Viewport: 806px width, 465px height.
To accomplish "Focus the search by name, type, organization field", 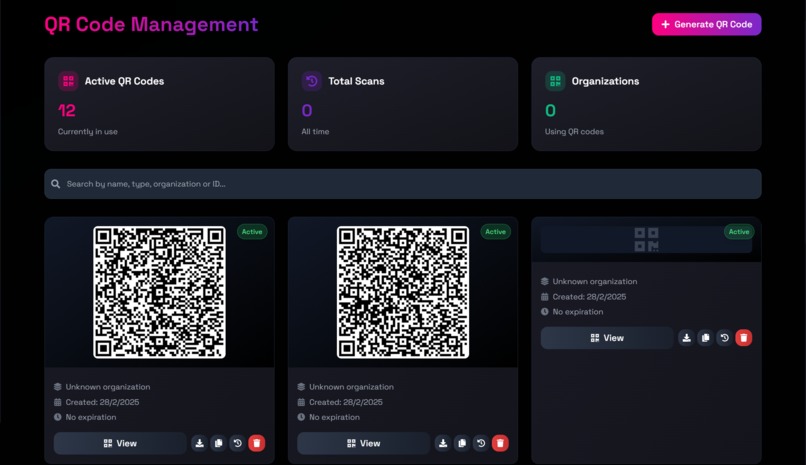I will point(402,184).
